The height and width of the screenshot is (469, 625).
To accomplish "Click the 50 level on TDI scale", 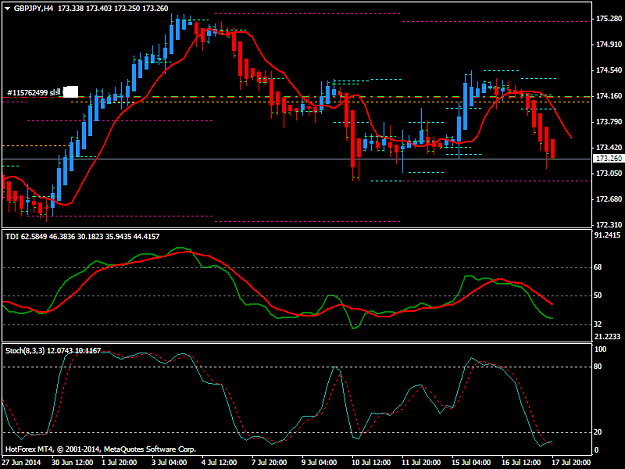I will pos(597,296).
